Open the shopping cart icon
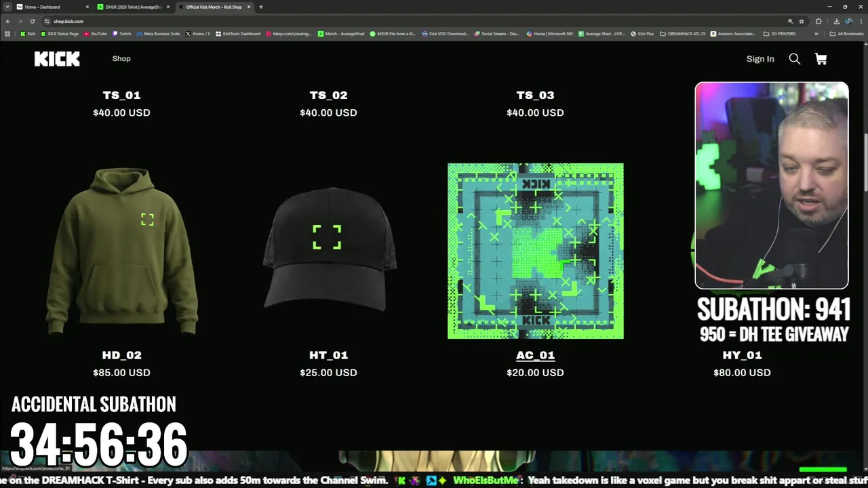 tap(821, 59)
